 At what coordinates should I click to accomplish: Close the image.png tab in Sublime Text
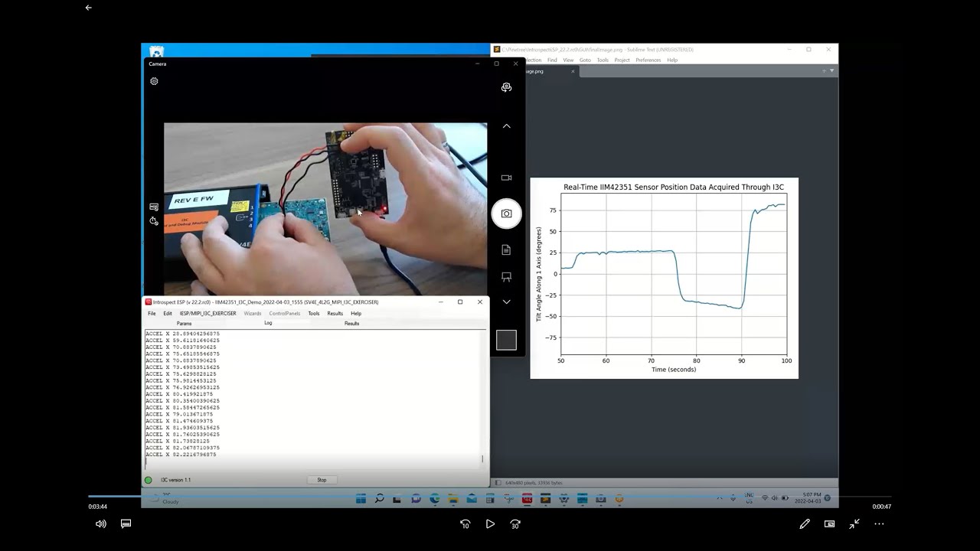click(573, 71)
